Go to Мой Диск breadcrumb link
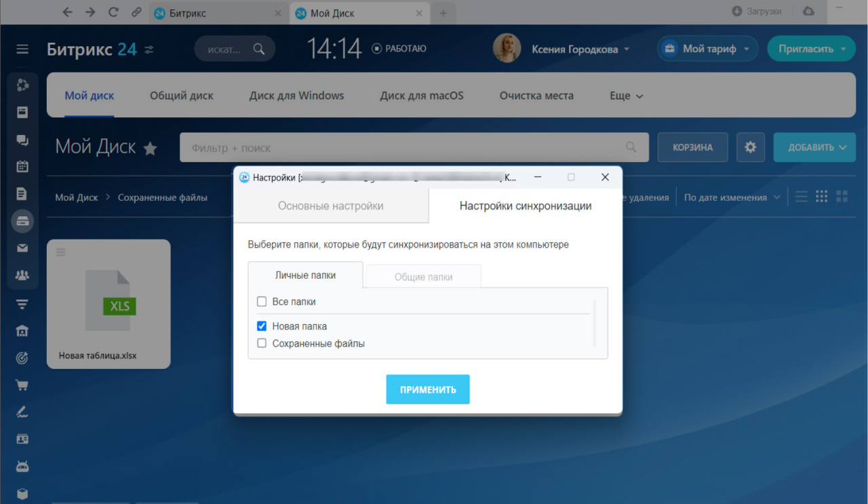This screenshot has height=504, width=868. [x=77, y=197]
